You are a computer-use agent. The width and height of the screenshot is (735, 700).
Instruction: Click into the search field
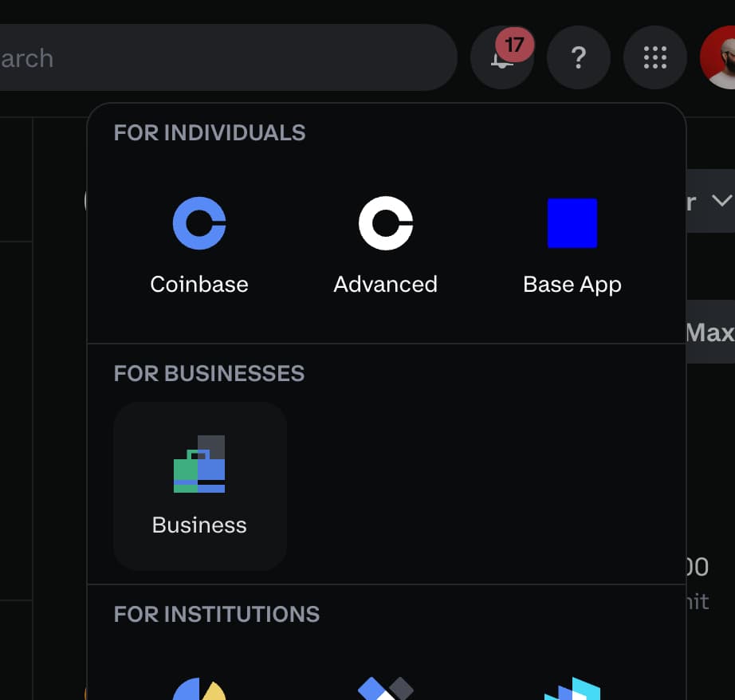[223, 57]
